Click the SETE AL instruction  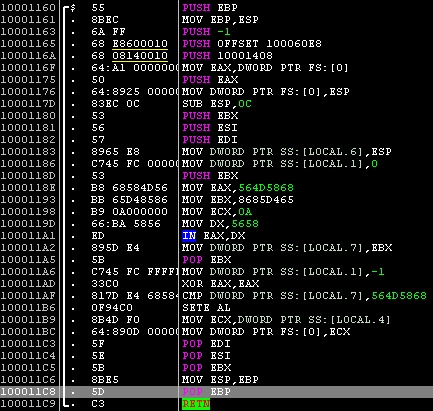(206, 308)
